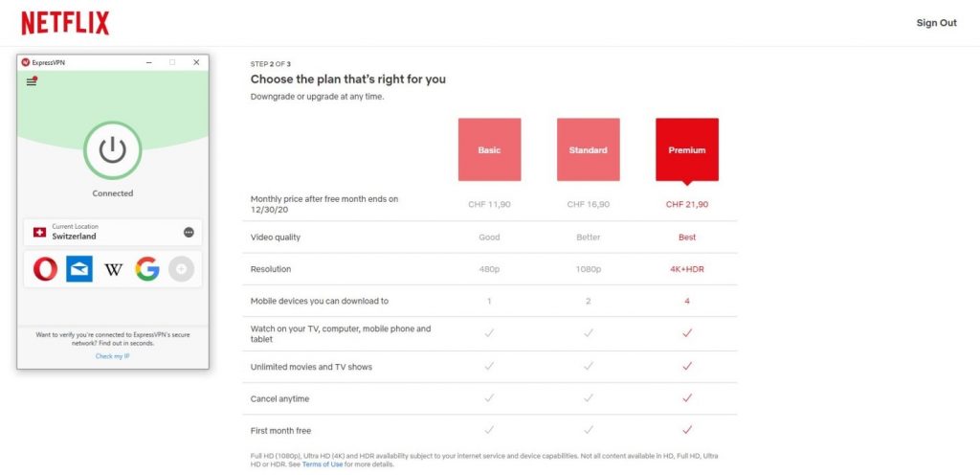Launch the Opera shortcut
980x475 pixels.
(x=46, y=269)
